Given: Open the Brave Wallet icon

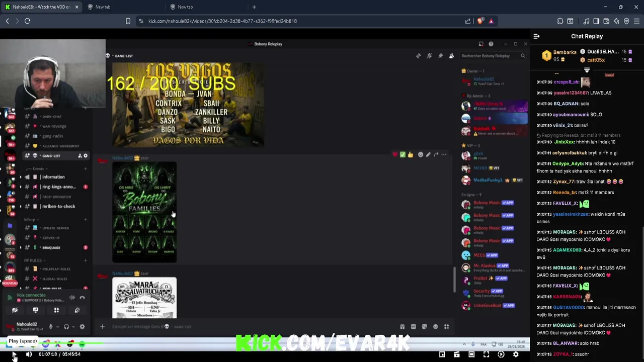Looking at the screenshot, I should coord(606,21).
